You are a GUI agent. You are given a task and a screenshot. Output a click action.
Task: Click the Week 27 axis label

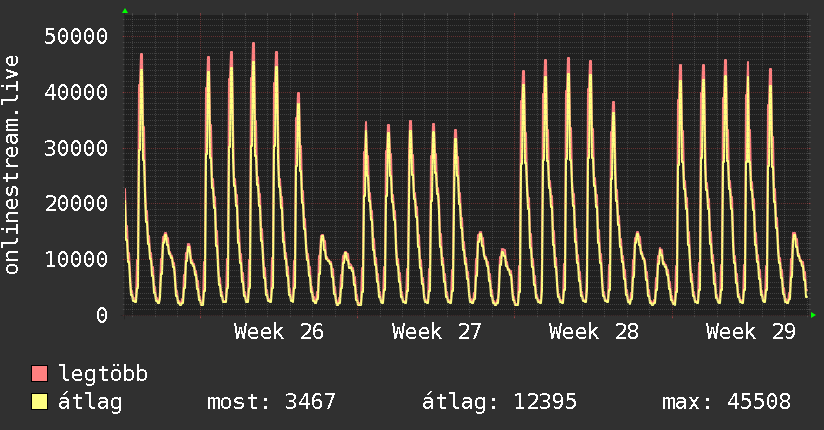pos(437,332)
